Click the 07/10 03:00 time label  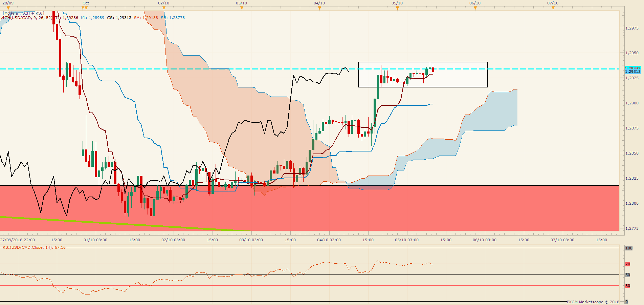tap(562, 240)
